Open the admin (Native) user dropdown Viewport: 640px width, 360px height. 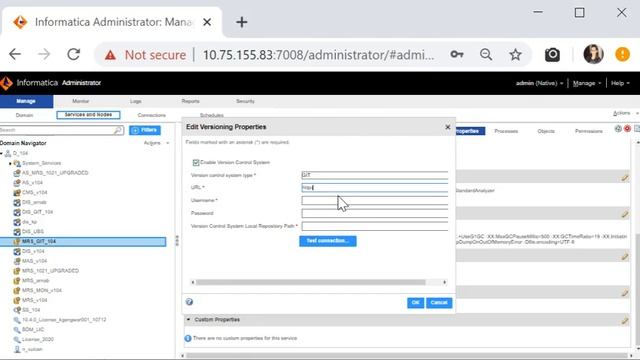[x=539, y=83]
